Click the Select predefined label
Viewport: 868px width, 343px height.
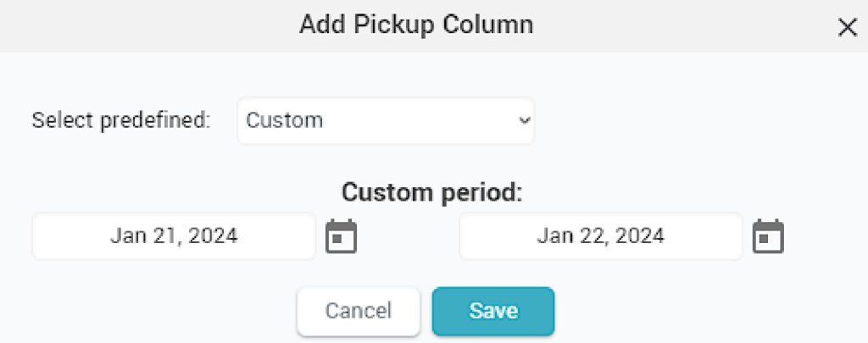point(121,120)
